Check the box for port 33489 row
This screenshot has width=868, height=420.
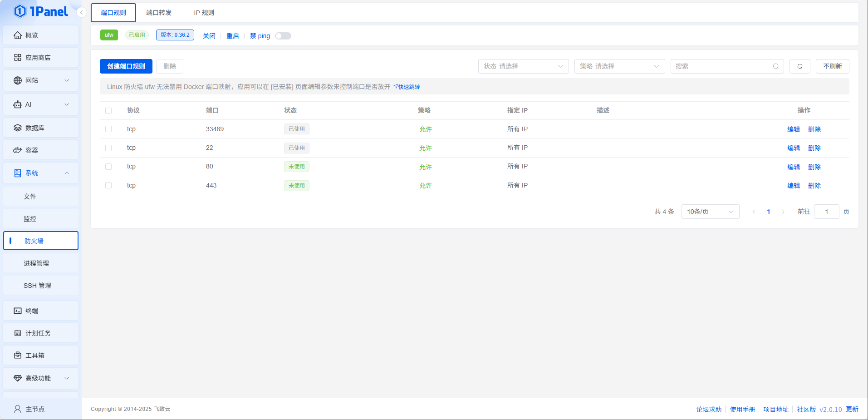click(x=108, y=129)
